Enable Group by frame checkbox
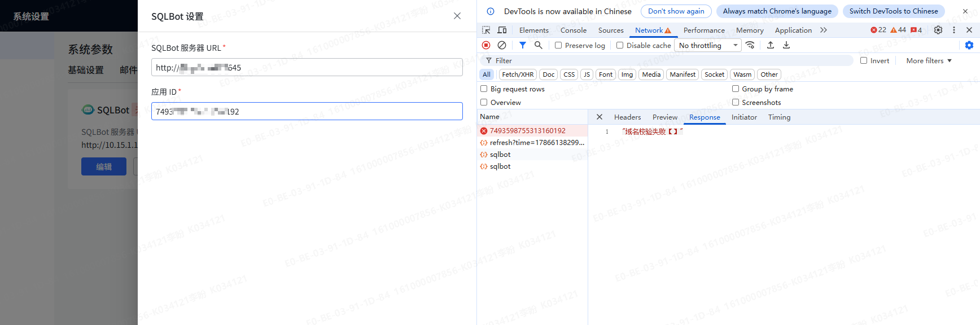980x325 pixels. (x=736, y=89)
